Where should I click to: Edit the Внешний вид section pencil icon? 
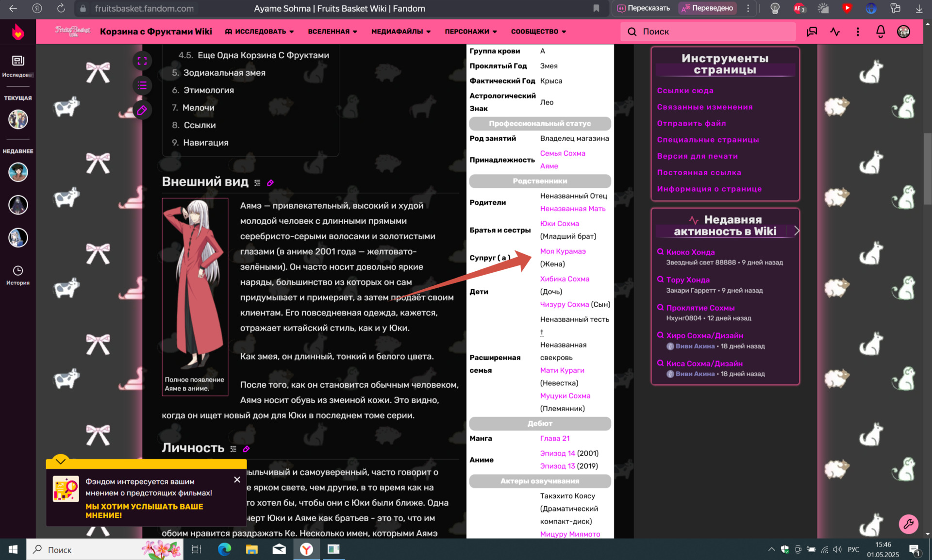pyautogui.click(x=270, y=183)
